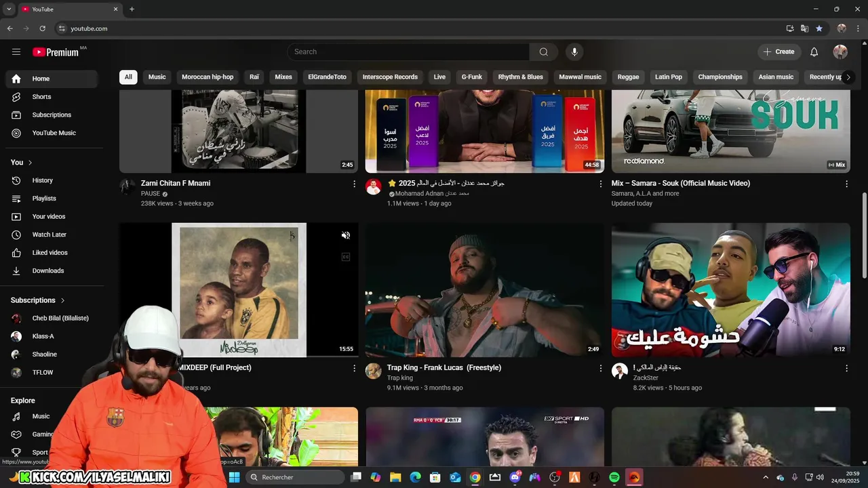Click the install app icon in address bar
This screenshot has height=488, width=868.
[x=790, y=28]
